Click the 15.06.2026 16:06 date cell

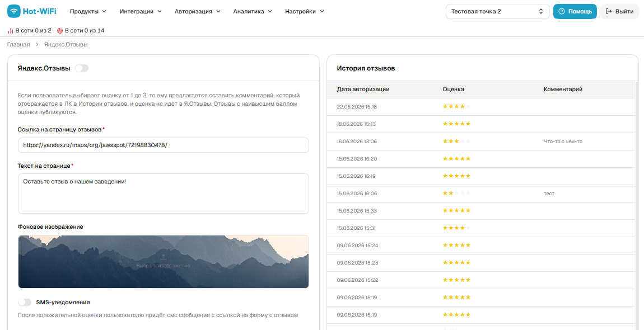point(357,194)
